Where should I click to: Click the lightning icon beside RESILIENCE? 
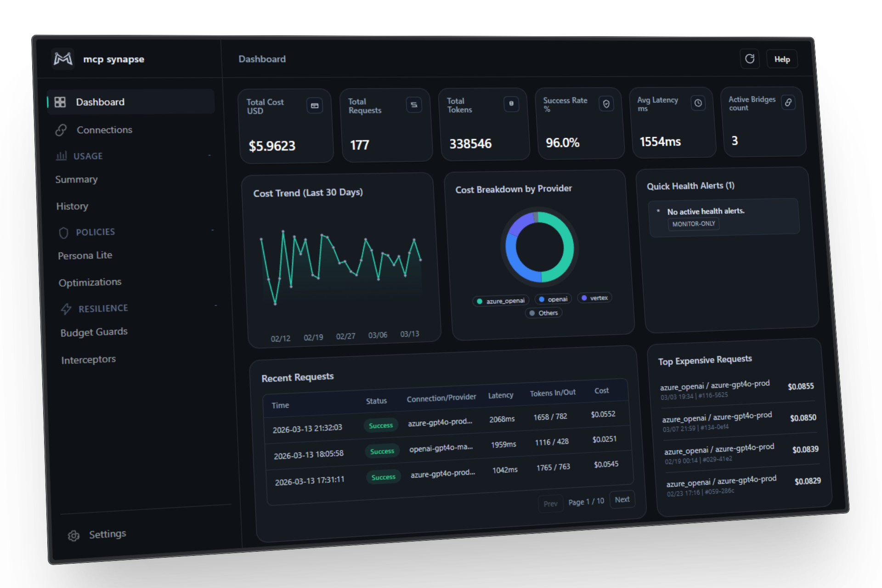pos(66,309)
